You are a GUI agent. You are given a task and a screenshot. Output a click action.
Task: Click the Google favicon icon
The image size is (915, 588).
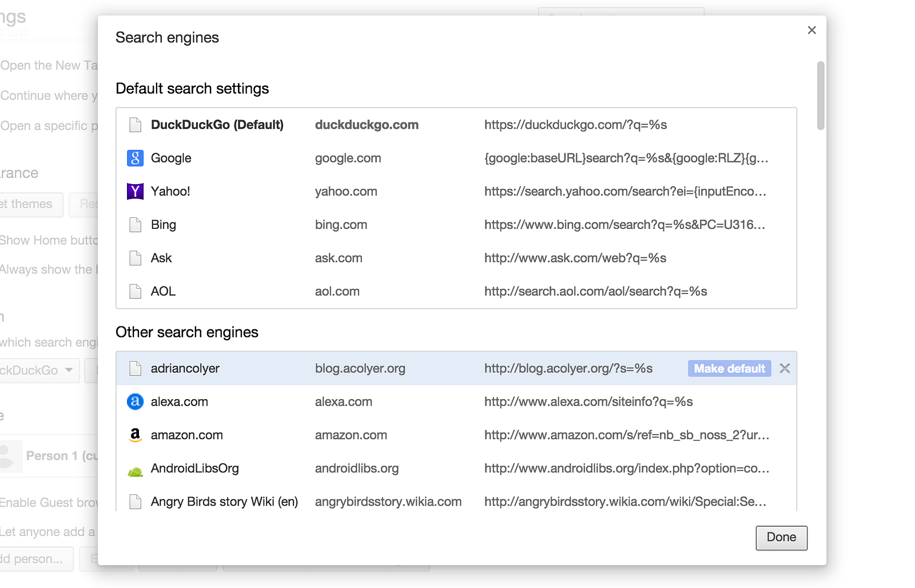click(135, 158)
